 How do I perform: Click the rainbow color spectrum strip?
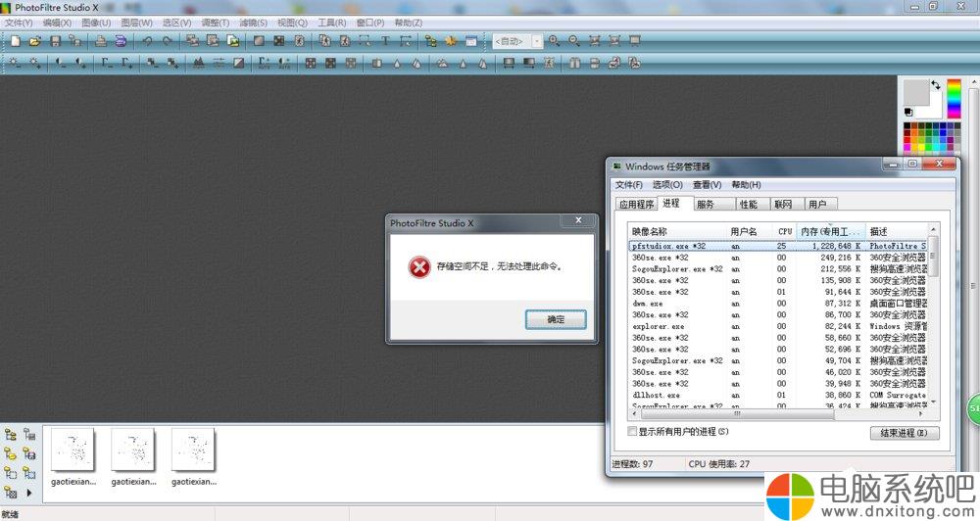[954, 99]
